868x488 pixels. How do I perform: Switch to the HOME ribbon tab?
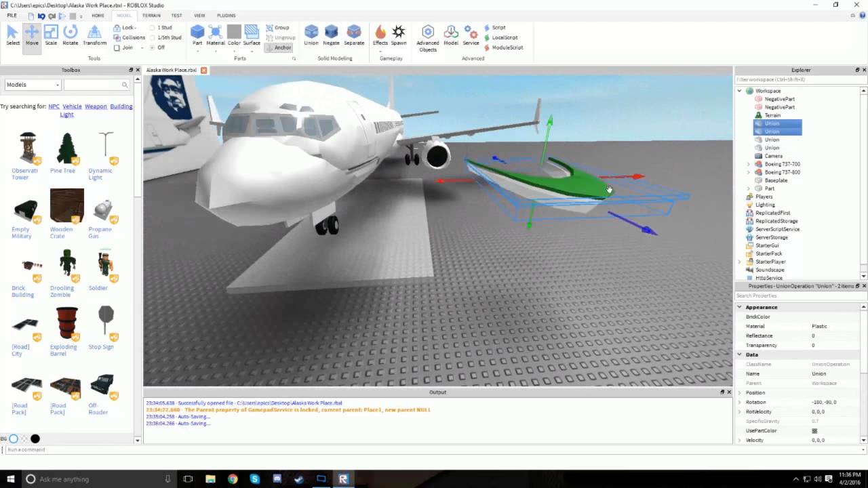pyautogui.click(x=98, y=15)
